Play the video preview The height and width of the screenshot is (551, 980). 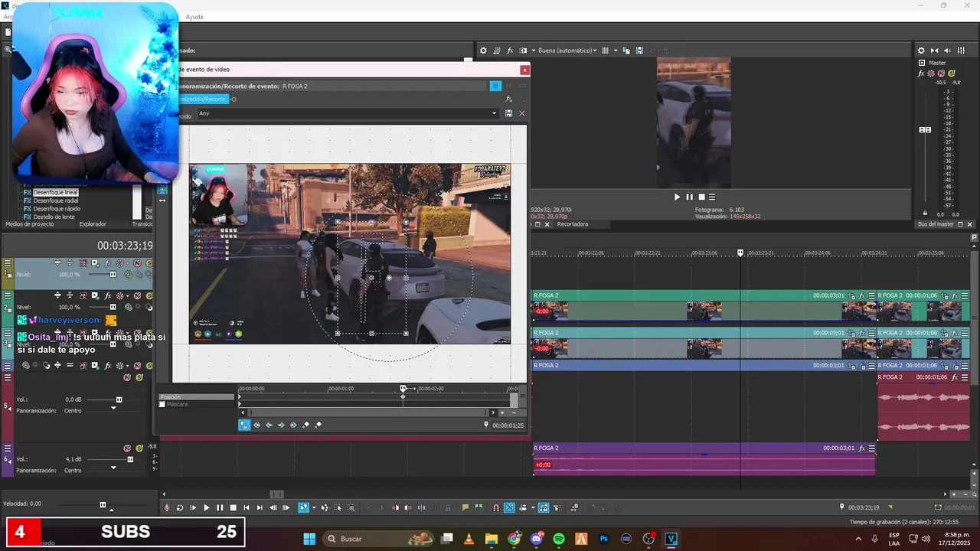click(677, 197)
